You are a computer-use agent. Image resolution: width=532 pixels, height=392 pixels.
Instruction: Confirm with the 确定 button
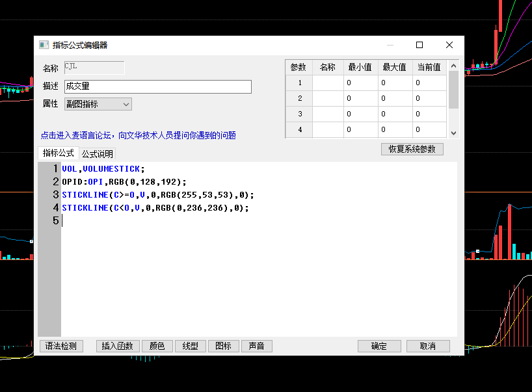[379, 346]
